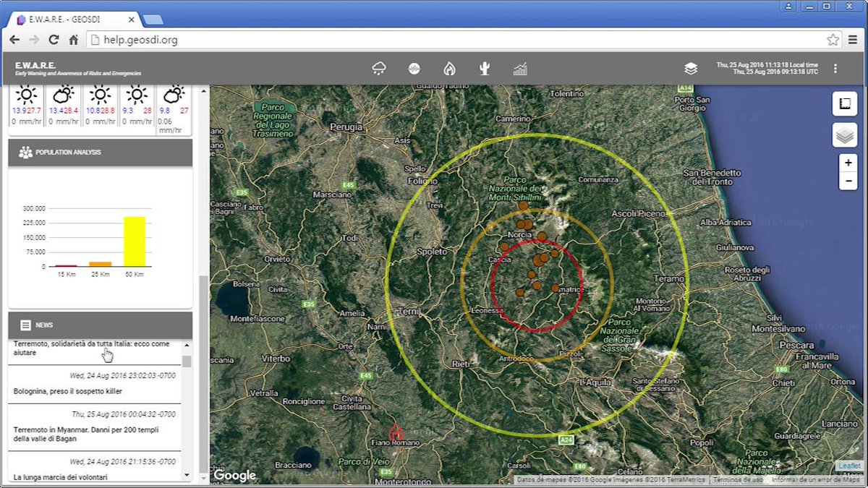Open the Chrome hamburger menu
Viewport: 868px width, 488px height.
pyautogui.click(x=853, y=40)
